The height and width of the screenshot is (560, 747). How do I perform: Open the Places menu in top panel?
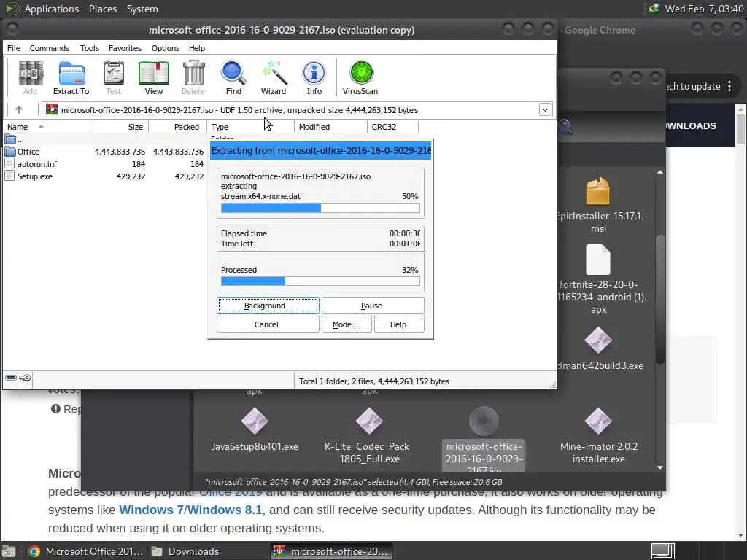(x=103, y=9)
